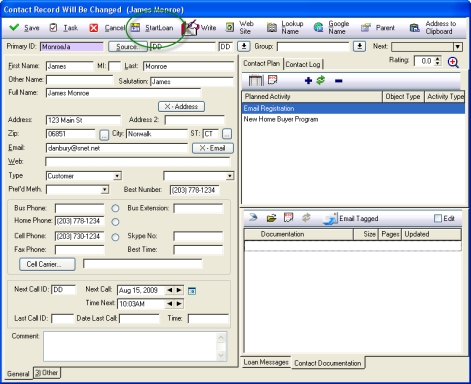Select Email Registration planned activity
This screenshot has height=384, width=471.
click(x=353, y=108)
